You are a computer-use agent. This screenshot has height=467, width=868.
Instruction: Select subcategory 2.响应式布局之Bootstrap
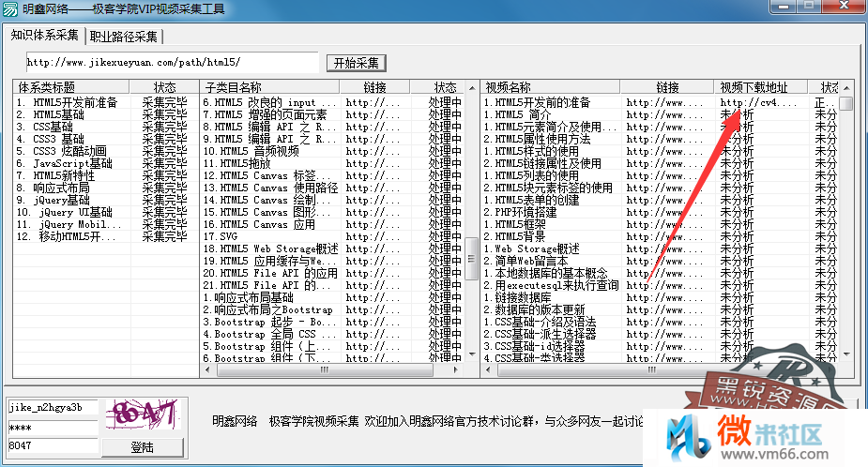(x=268, y=309)
